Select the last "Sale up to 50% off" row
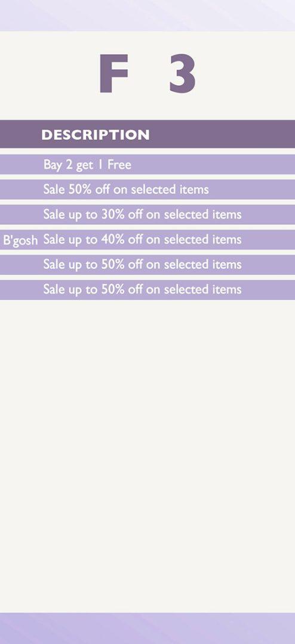Viewport: 295px width, 644px height. tap(147, 290)
